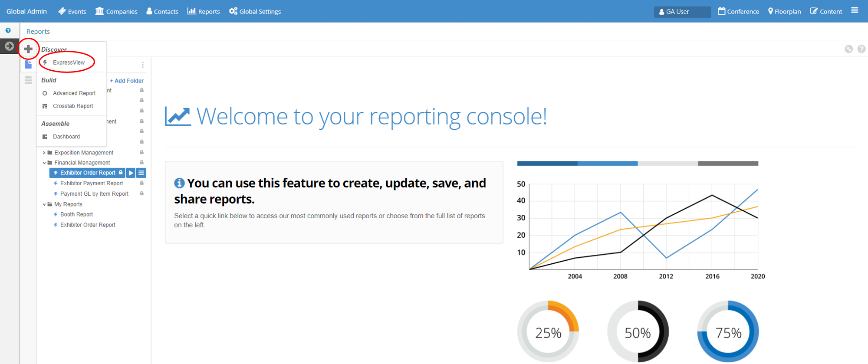Viewport: 868px width, 364px height.
Task: Click the Add Folder link
Action: point(127,81)
